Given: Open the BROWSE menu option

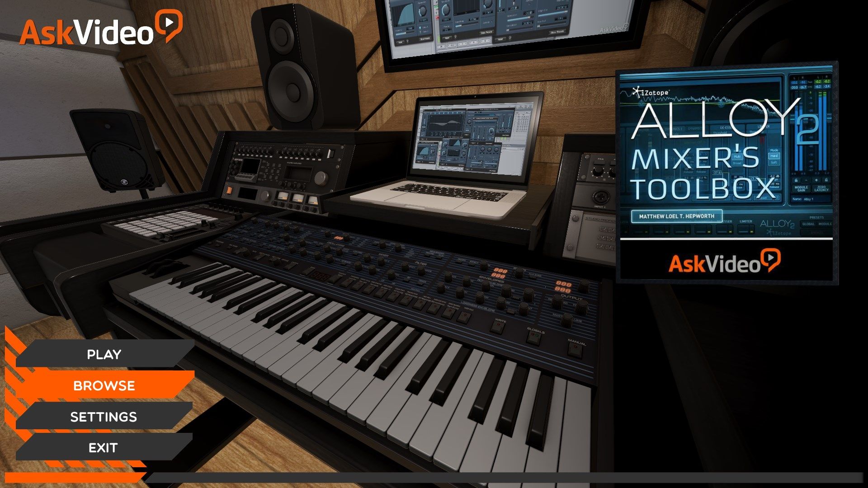Looking at the screenshot, I should pyautogui.click(x=105, y=385).
